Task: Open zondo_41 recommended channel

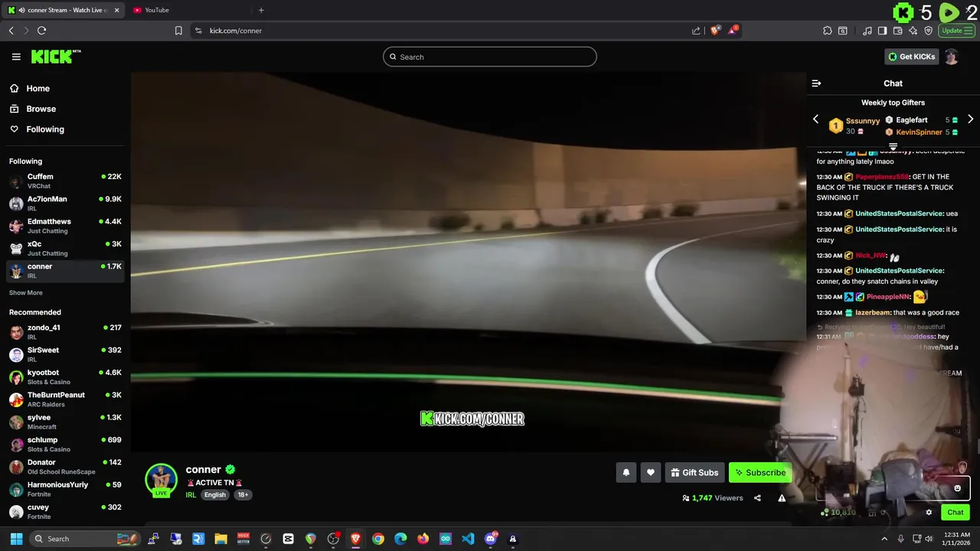Action: point(65,331)
